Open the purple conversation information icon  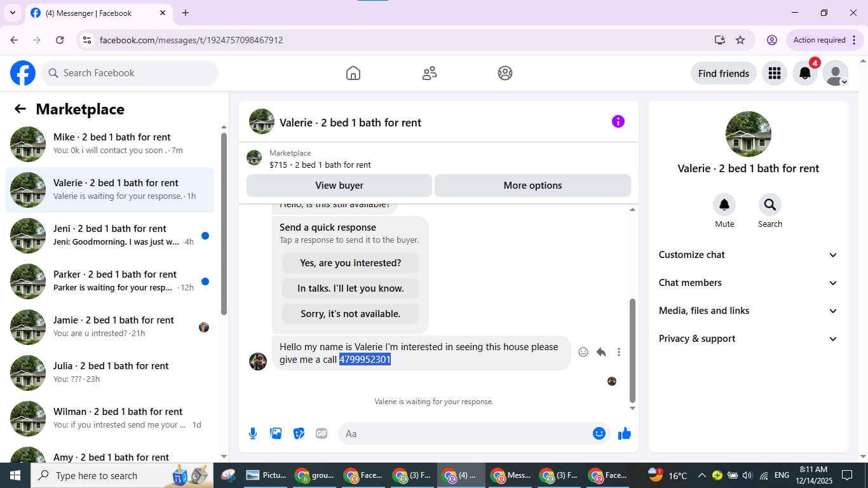(x=618, y=121)
